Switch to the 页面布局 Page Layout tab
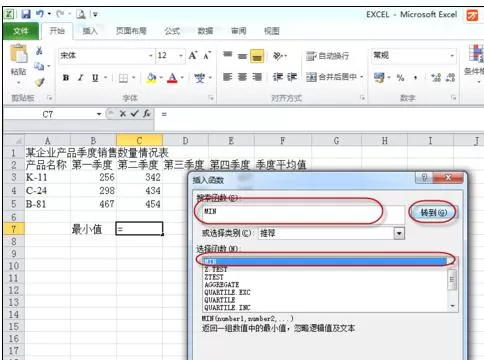Screen dimensions: 484x360 [x=131, y=31]
